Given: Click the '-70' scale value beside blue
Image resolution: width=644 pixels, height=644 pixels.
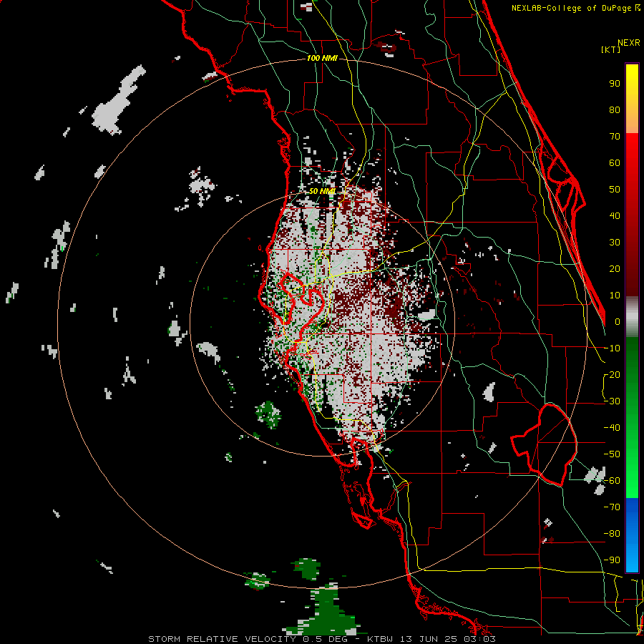Looking at the screenshot, I should pyautogui.click(x=612, y=507).
